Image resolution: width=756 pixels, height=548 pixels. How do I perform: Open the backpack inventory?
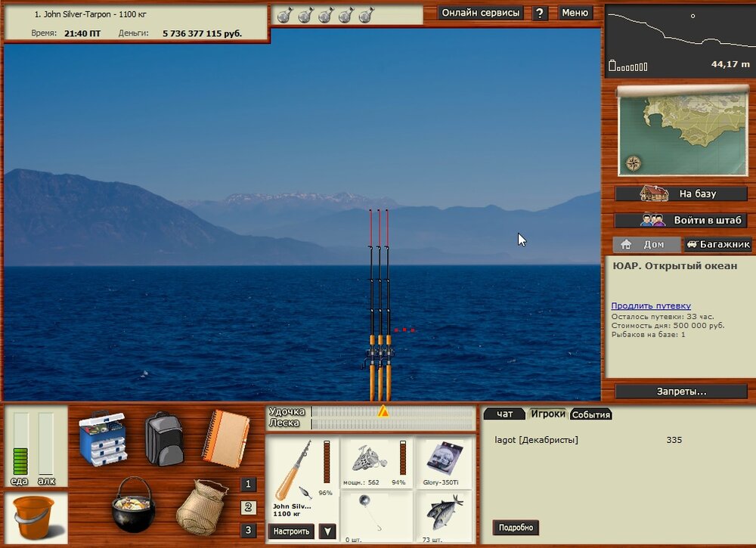(164, 438)
